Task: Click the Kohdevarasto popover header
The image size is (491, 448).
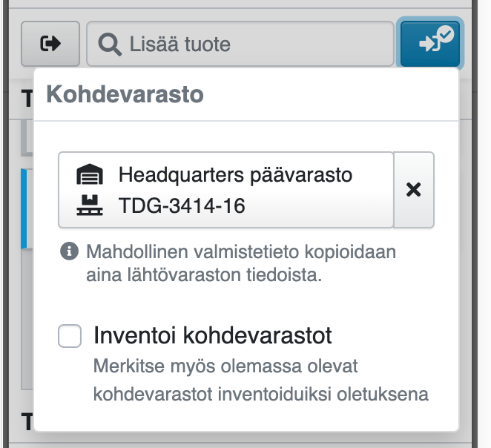Action: click(x=125, y=94)
